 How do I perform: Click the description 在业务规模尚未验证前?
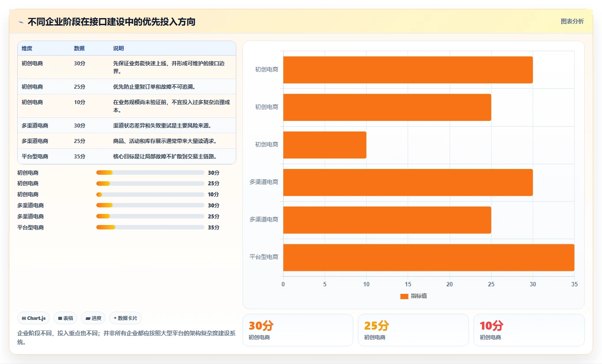coord(172,106)
